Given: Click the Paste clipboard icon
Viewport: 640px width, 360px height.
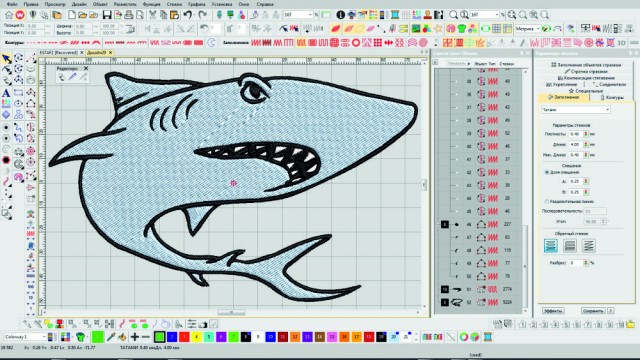Looking at the screenshot, I should click(x=174, y=15).
